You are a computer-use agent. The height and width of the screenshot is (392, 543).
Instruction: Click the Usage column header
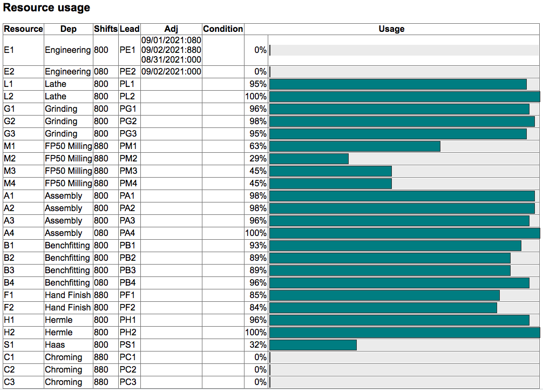tap(391, 29)
